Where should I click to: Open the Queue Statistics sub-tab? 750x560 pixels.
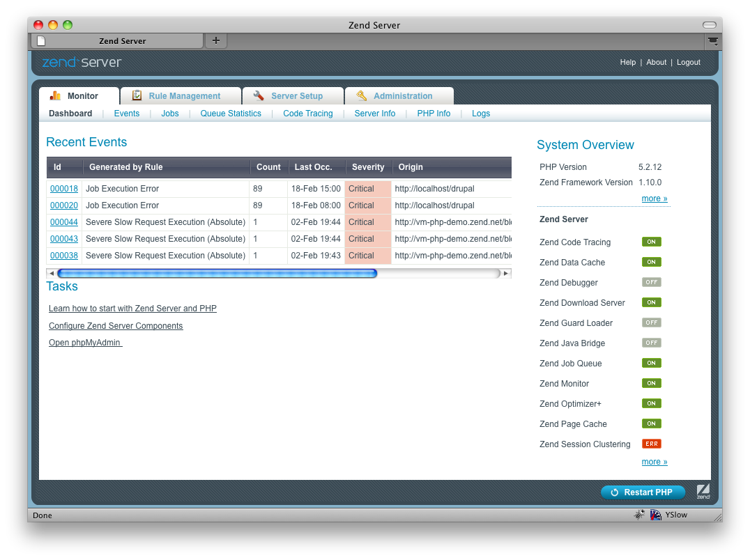pyautogui.click(x=231, y=114)
